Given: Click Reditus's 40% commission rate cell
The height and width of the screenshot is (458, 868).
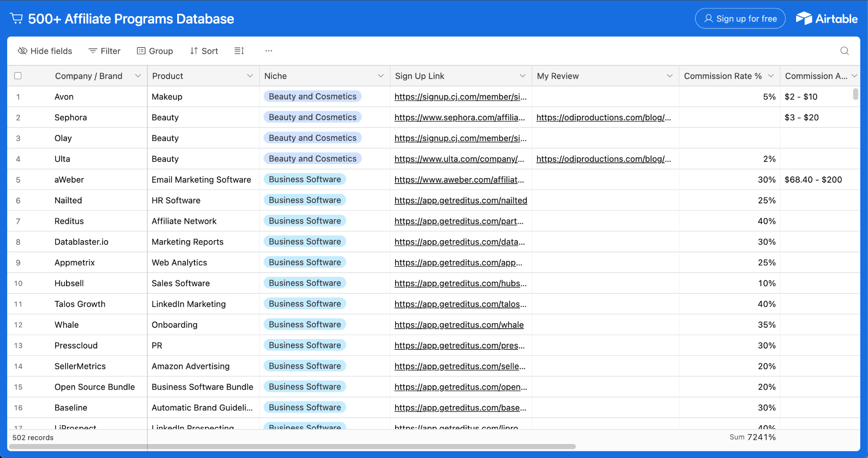Looking at the screenshot, I should tap(729, 221).
